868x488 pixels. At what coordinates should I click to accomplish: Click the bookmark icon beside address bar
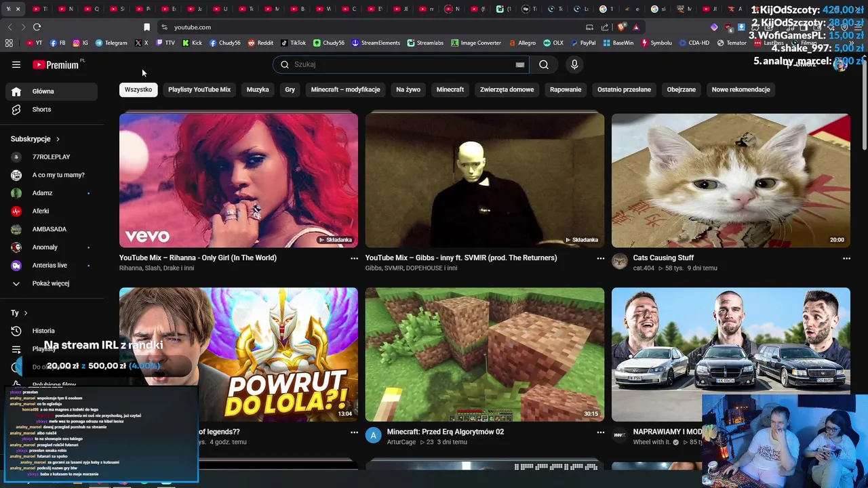coord(146,27)
